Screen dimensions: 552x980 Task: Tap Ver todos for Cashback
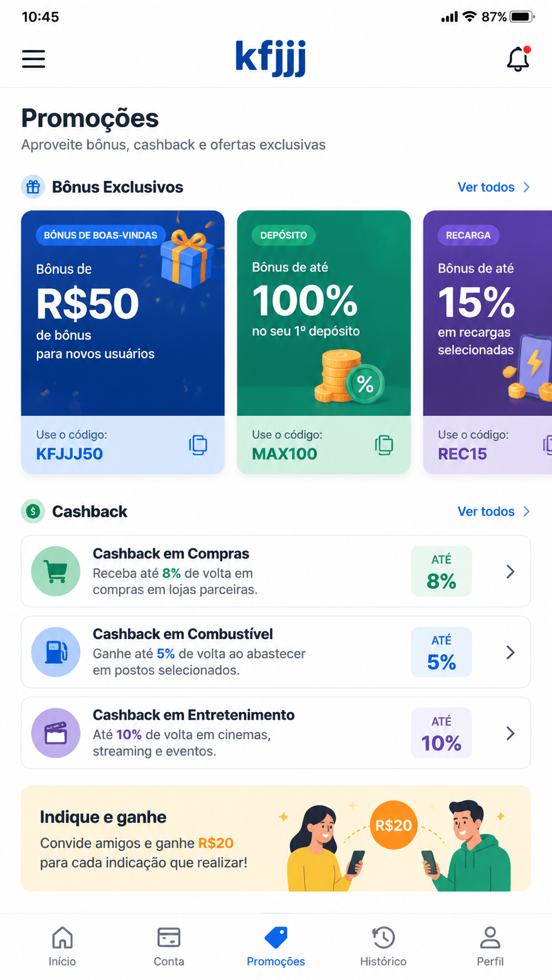point(494,511)
